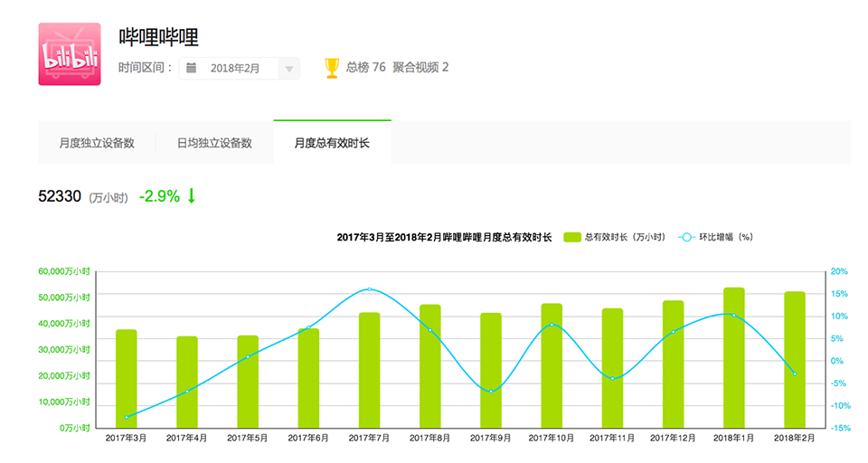Click the 2017年4月 bar
This screenshot has width=868, height=463.
tap(187, 383)
